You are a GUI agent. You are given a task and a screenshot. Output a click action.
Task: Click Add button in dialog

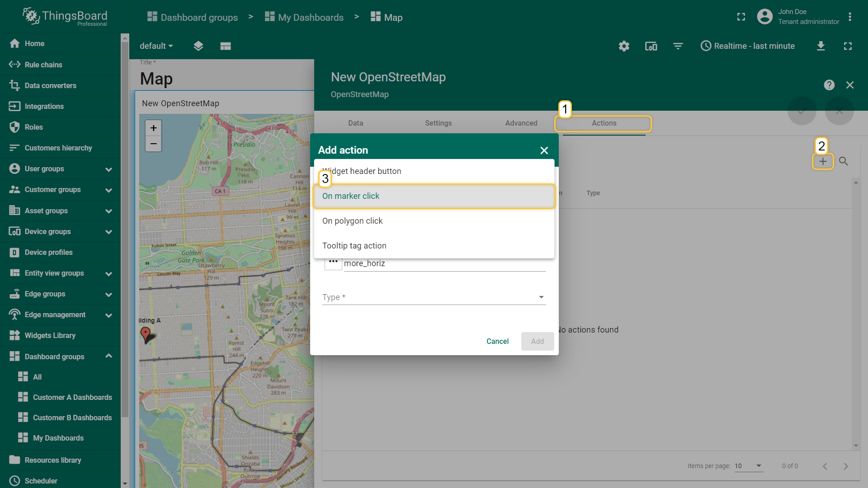click(x=538, y=341)
